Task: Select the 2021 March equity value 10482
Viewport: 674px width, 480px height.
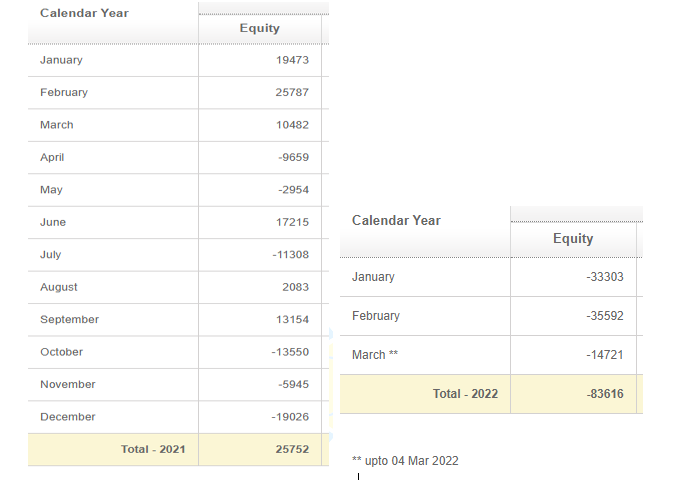Action: [292, 125]
